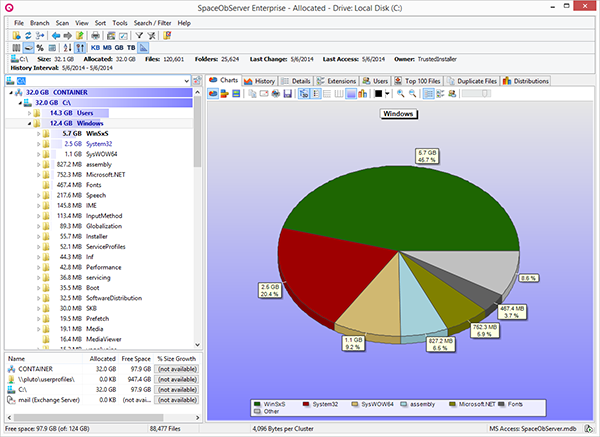Open the Branch menu

click(40, 23)
